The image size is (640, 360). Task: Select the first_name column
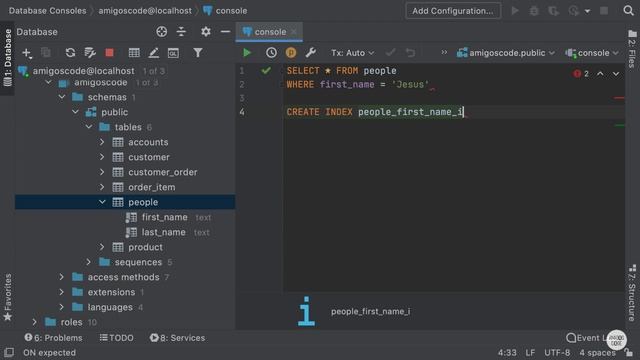click(x=164, y=217)
